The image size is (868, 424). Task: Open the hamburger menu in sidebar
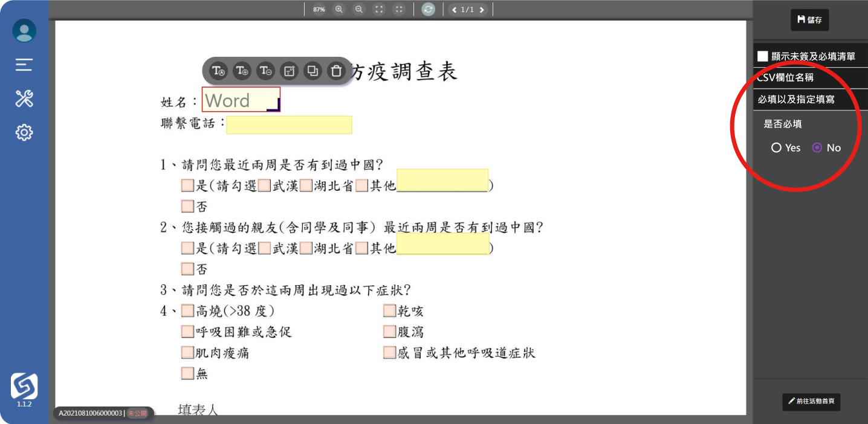click(x=24, y=65)
